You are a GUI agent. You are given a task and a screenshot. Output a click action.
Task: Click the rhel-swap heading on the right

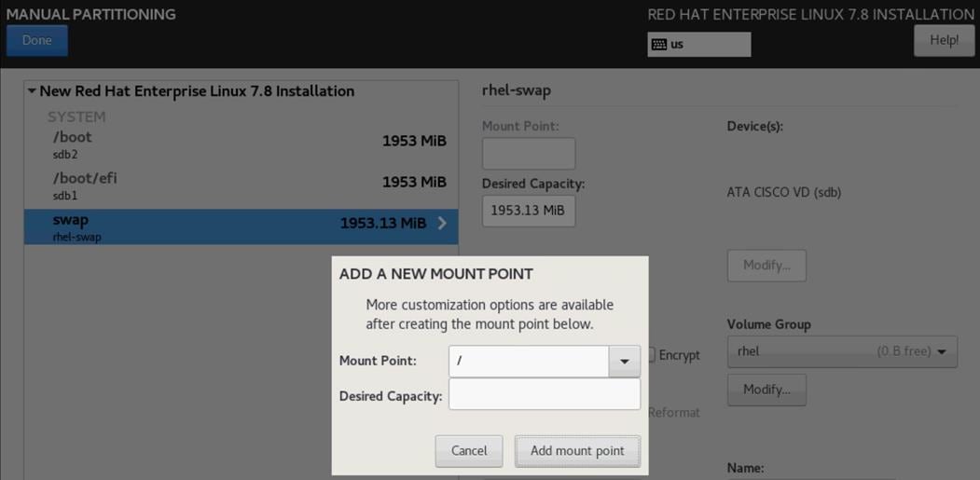pos(517,90)
